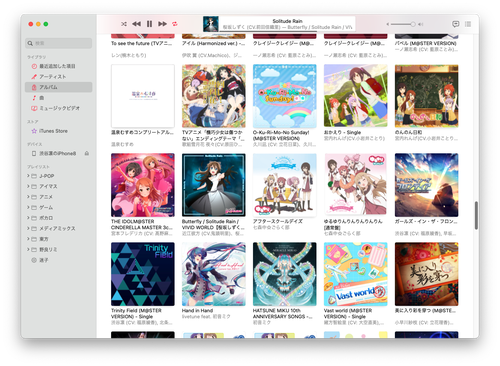Show the Up Next queue list
Screen dimensions: 500x366
pyautogui.click(x=468, y=24)
